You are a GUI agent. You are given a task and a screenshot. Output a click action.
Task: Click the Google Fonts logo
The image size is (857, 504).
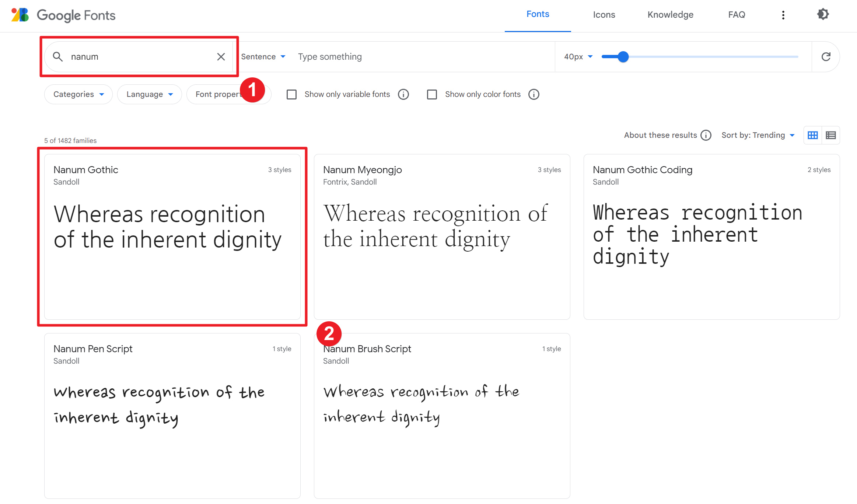coord(63,15)
